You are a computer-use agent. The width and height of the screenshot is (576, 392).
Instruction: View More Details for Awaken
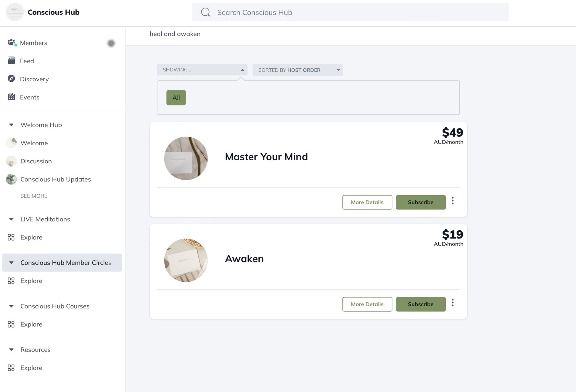[x=367, y=304]
